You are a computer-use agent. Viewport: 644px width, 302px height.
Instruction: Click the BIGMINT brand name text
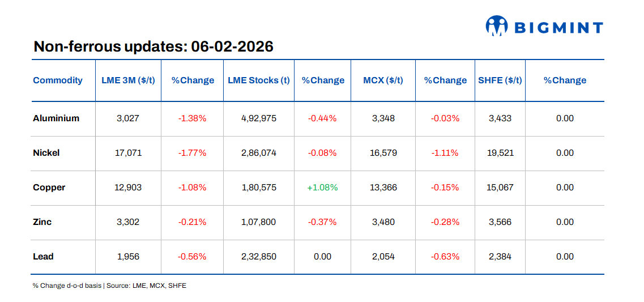tap(558, 27)
